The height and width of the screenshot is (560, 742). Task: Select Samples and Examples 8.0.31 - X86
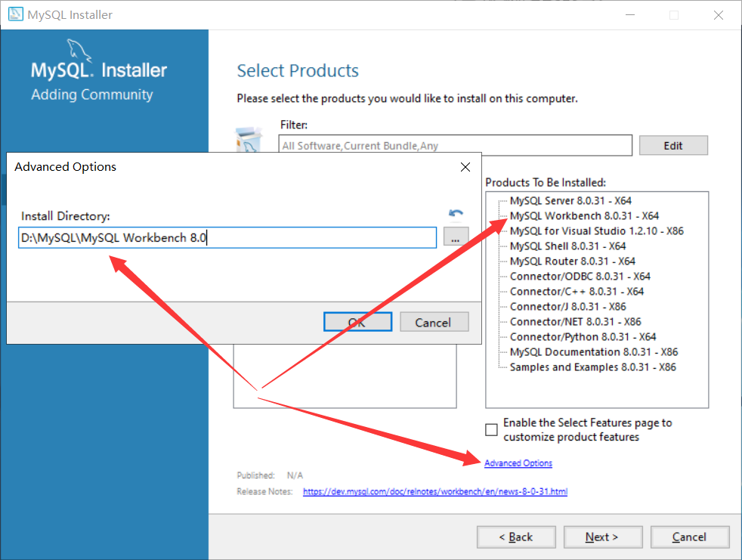[x=593, y=367]
